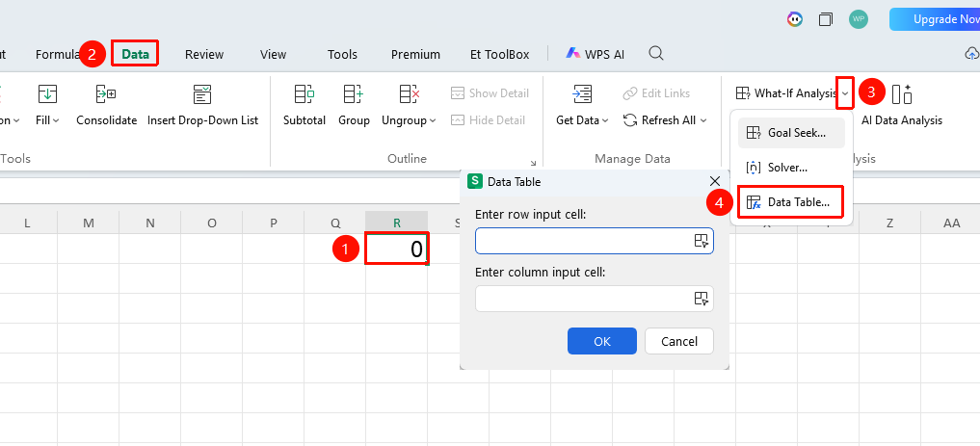
Task: Click the What-If Analysis icon
Action: 743,93
